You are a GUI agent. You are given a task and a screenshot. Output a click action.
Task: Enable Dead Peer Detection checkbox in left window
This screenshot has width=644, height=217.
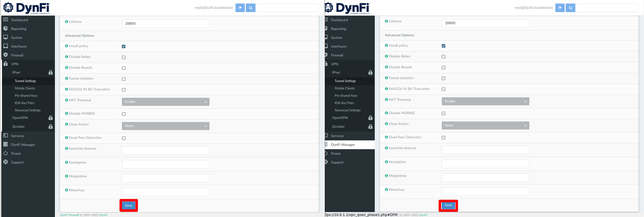coord(124,138)
